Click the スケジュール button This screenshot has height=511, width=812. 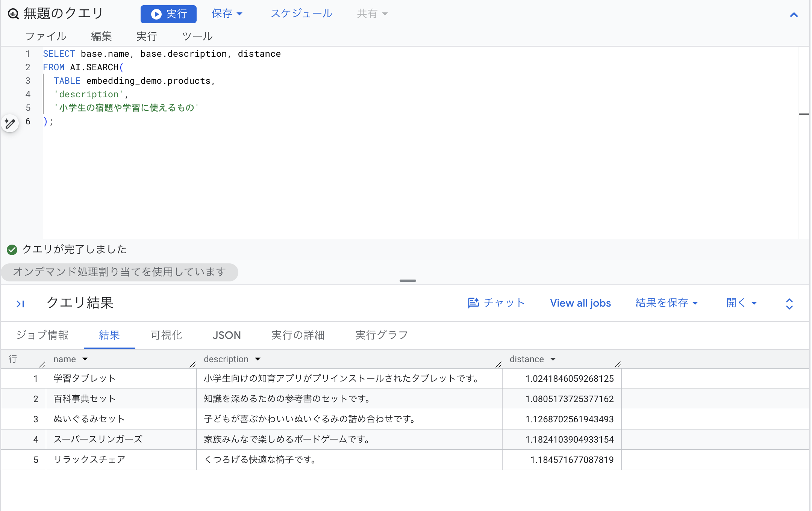pyautogui.click(x=301, y=14)
